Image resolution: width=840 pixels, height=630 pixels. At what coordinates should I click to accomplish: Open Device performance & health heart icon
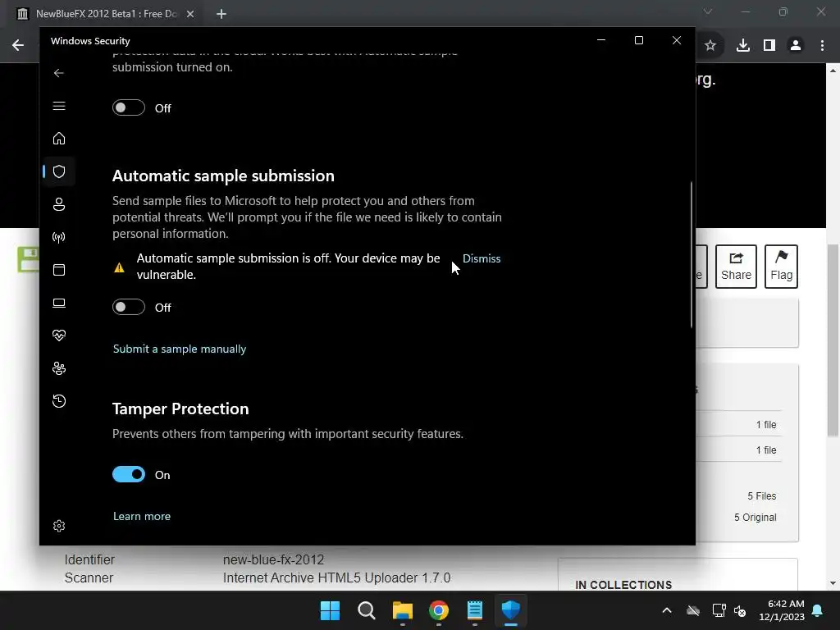59,336
